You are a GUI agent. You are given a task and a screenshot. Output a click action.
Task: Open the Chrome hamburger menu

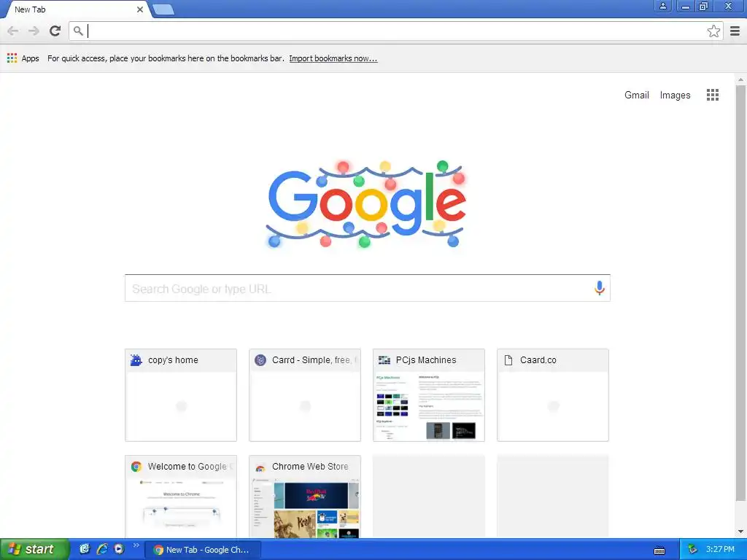click(x=735, y=31)
